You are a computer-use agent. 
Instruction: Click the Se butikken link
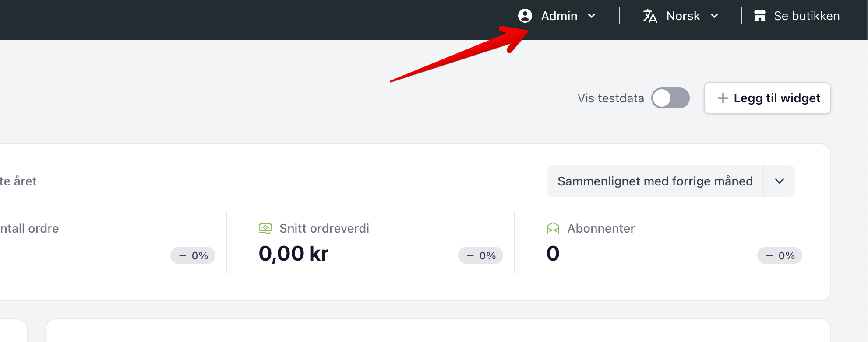(x=797, y=16)
